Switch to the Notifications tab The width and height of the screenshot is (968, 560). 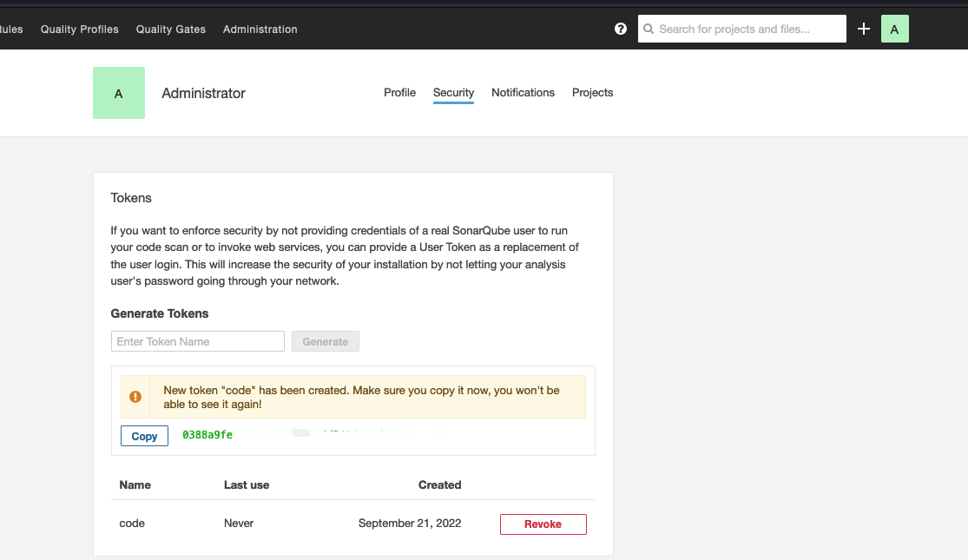click(523, 92)
